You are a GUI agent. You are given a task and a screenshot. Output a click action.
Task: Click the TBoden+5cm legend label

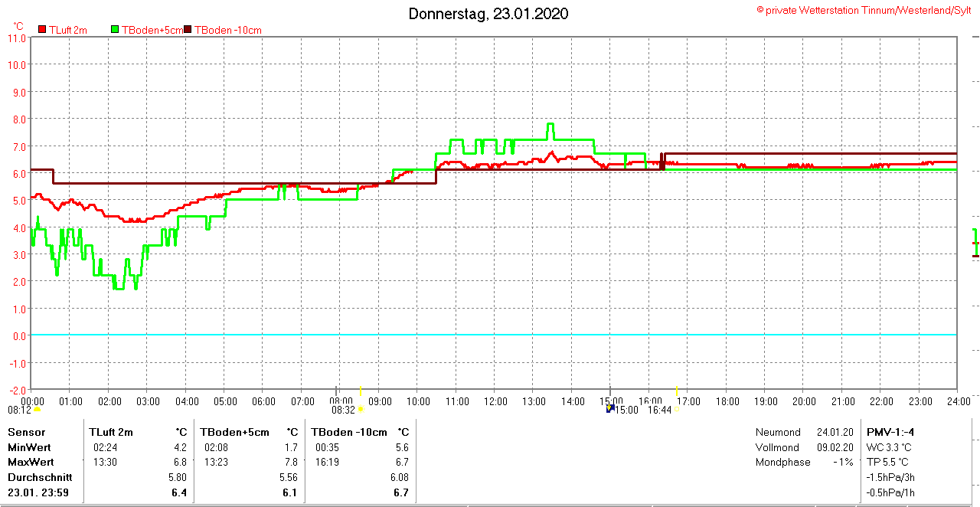click(x=152, y=30)
